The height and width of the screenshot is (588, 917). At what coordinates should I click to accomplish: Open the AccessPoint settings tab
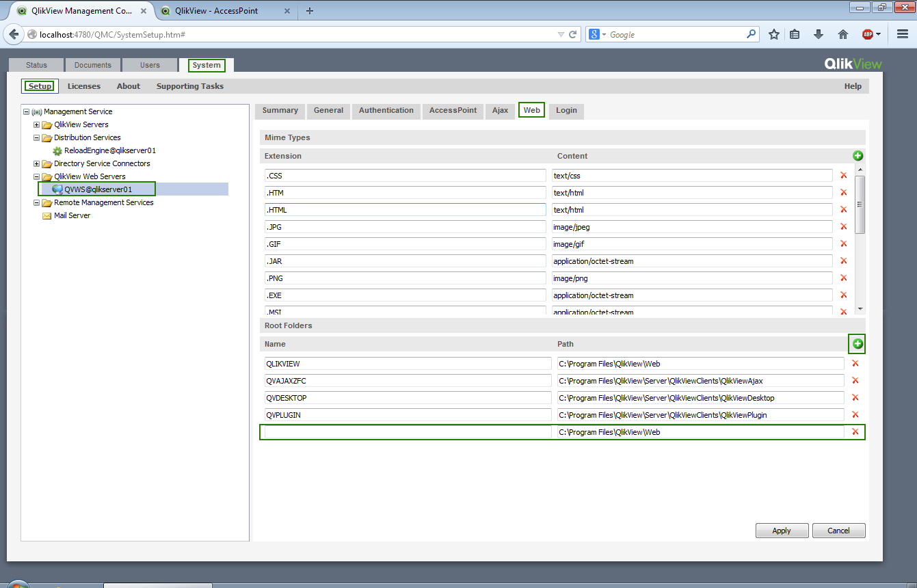[x=453, y=111]
